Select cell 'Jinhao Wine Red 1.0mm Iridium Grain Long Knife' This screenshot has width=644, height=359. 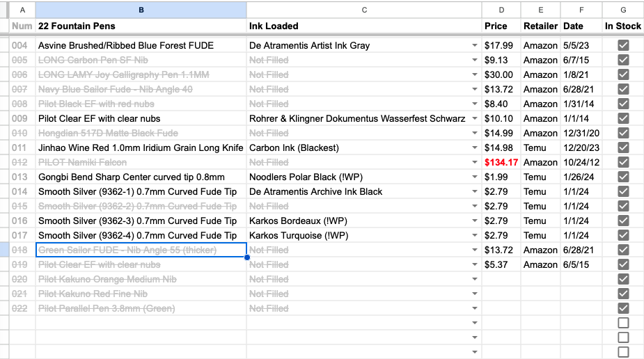tap(141, 147)
